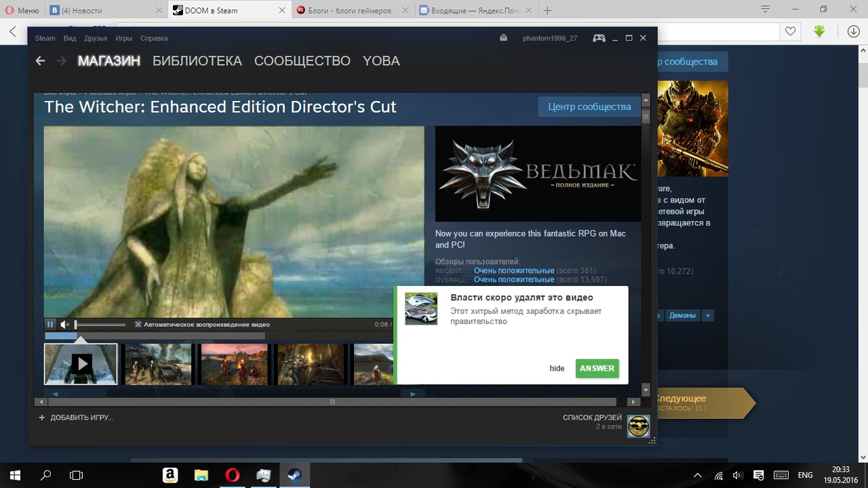Click the ДОБАВИТЬ ИГРУ... link

82,418
